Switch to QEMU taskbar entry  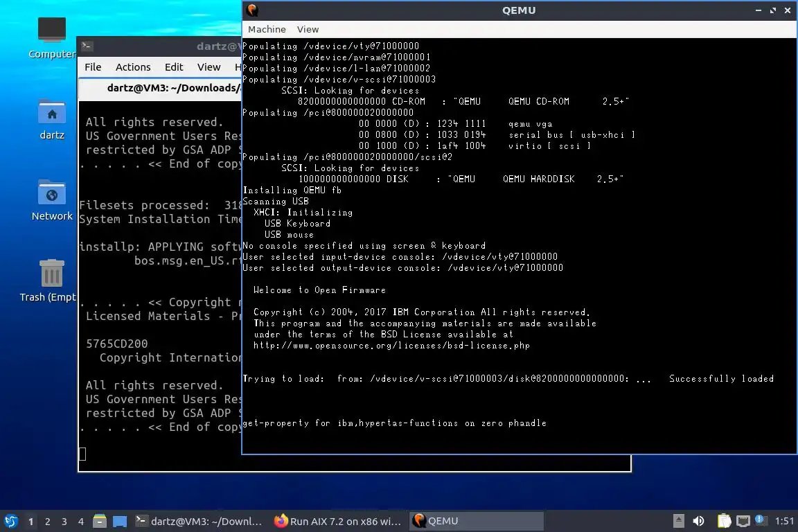click(x=477, y=522)
